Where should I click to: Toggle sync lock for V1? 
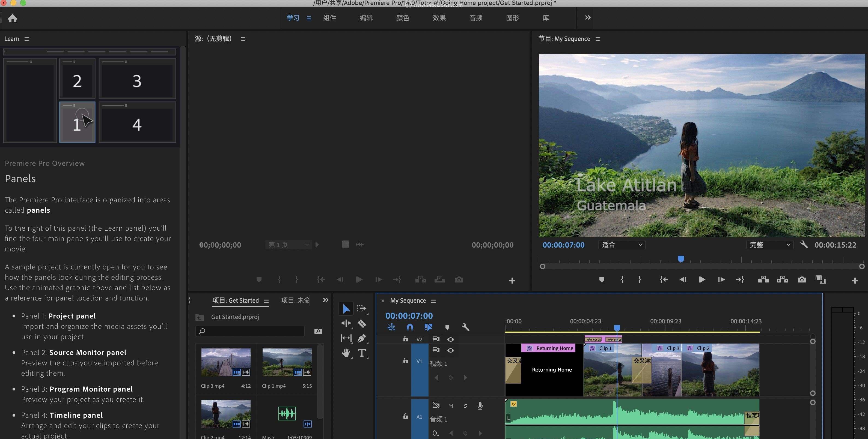tap(436, 350)
